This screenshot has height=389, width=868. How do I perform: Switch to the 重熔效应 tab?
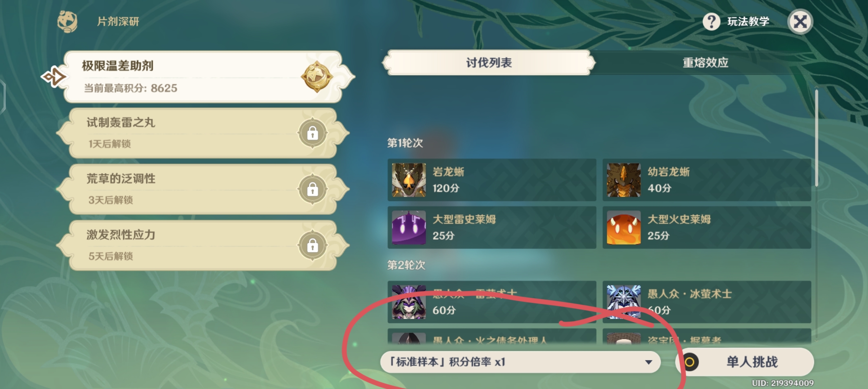(705, 63)
